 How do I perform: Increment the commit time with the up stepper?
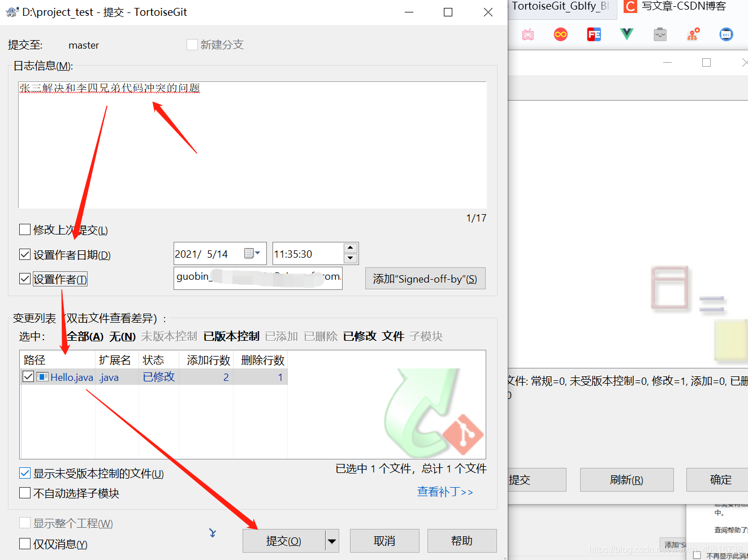point(351,249)
